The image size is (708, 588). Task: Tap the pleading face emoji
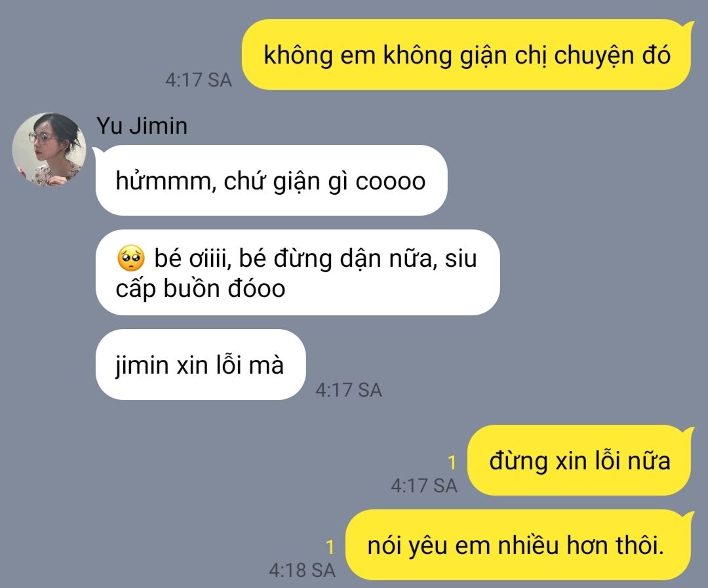pos(131,258)
